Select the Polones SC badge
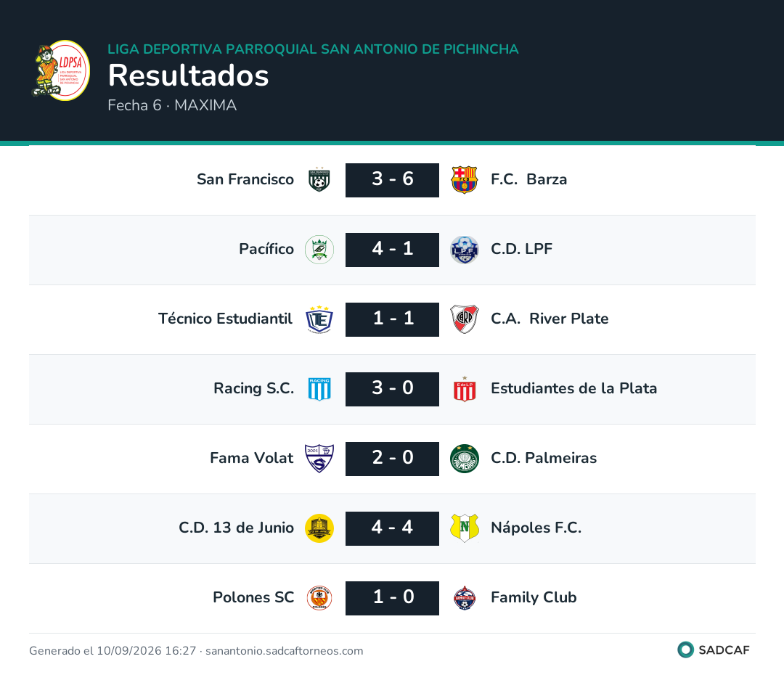Viewport: 784px width, 688px height. 319,598
